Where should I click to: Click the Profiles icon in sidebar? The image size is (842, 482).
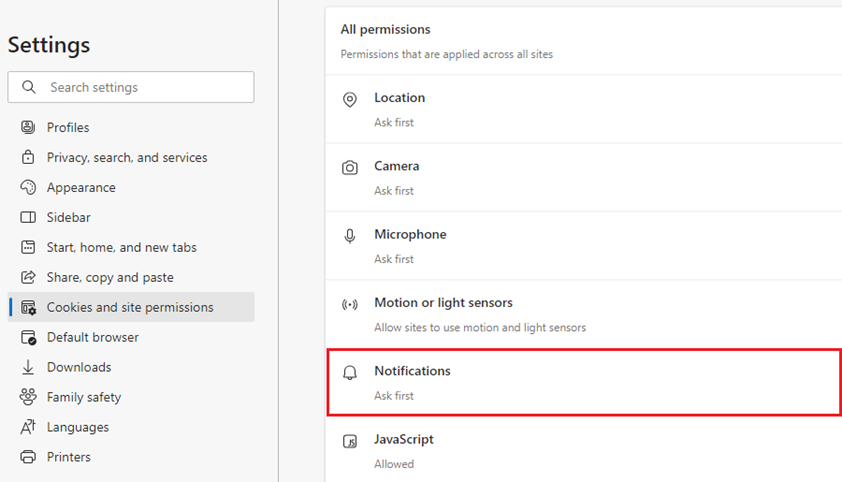(x=28, y=127)
